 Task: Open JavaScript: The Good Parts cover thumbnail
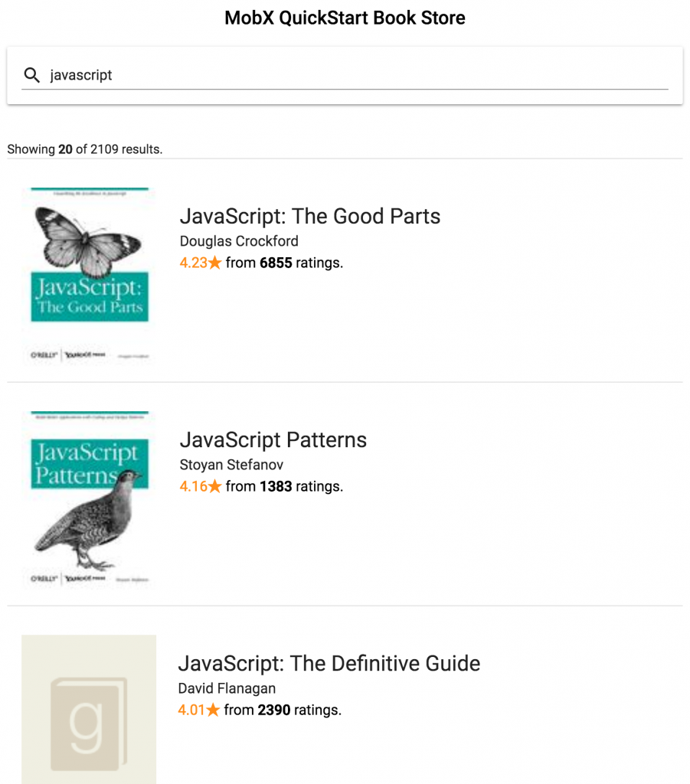[89, 275]
